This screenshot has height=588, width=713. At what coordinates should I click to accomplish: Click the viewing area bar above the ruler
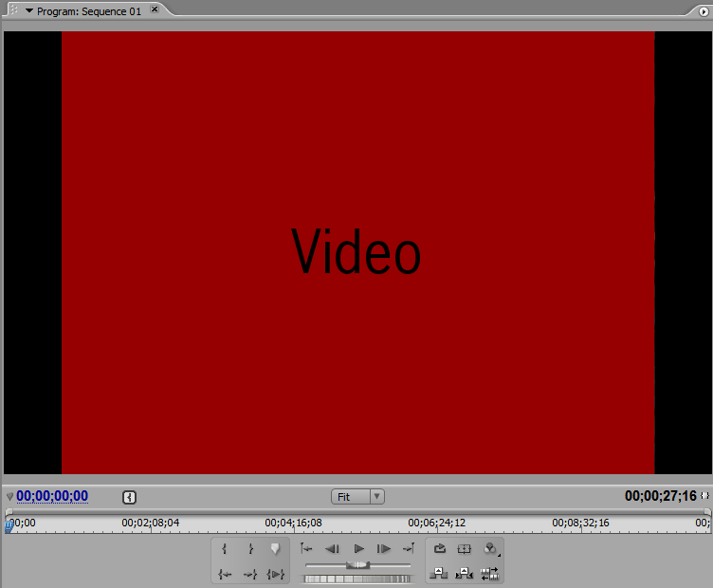[x=357, y=511]
